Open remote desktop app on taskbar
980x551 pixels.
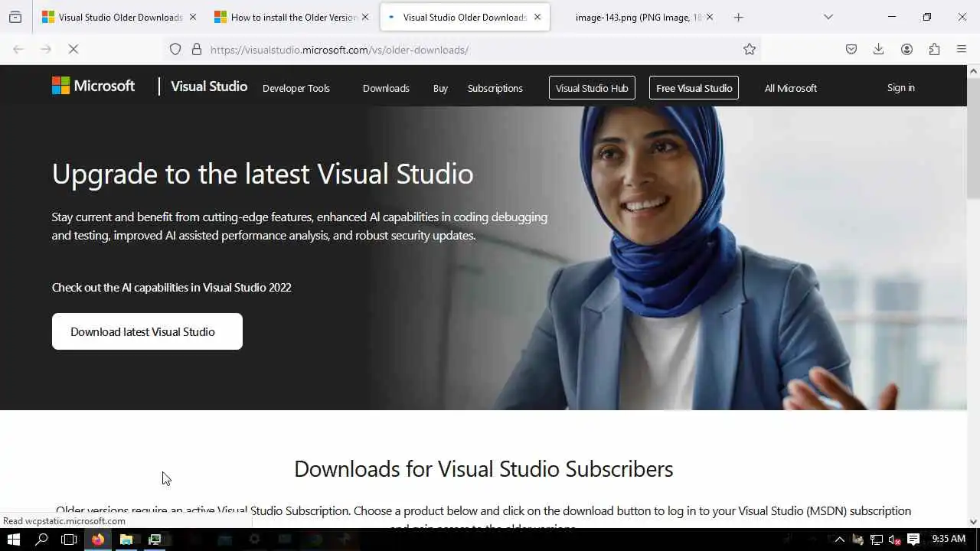155,540
